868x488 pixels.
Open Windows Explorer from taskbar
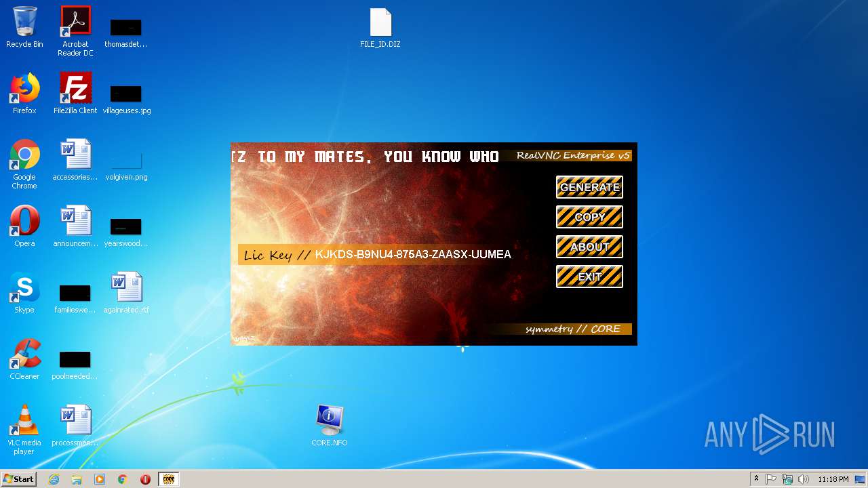(77, 479)
